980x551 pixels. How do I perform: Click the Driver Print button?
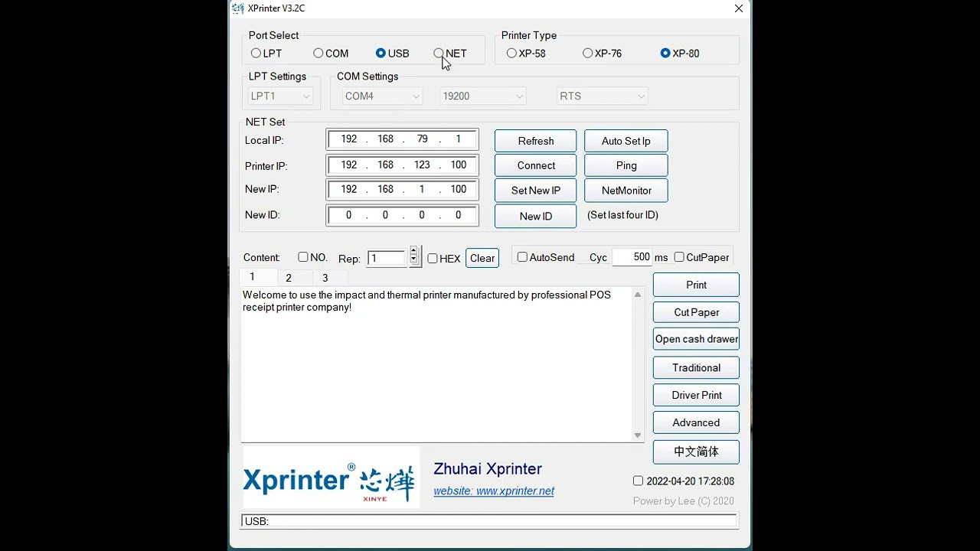click(x=696, y=395)
